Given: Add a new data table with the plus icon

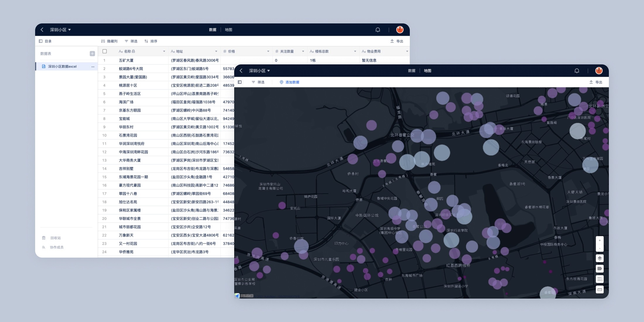Looking at the screenshot, I should tap(92, 54).
